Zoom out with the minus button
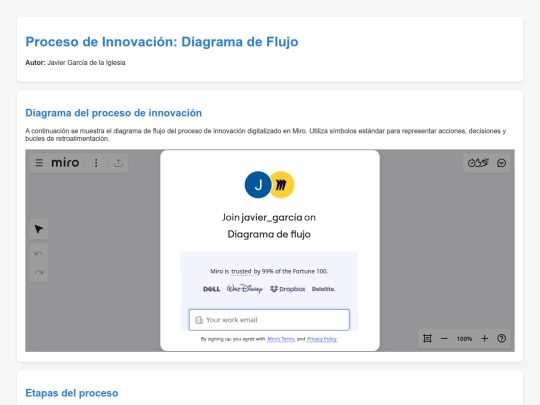 444,339
